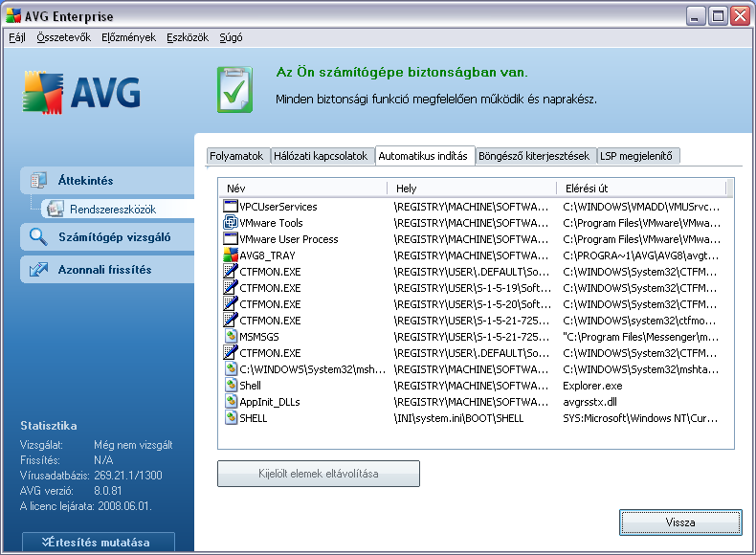Click the AVG logo in the header
756x555 pixels.
[81, 93]
